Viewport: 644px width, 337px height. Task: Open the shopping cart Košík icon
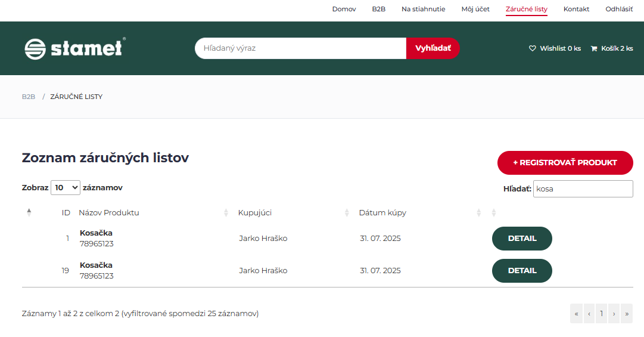[594, 48]
